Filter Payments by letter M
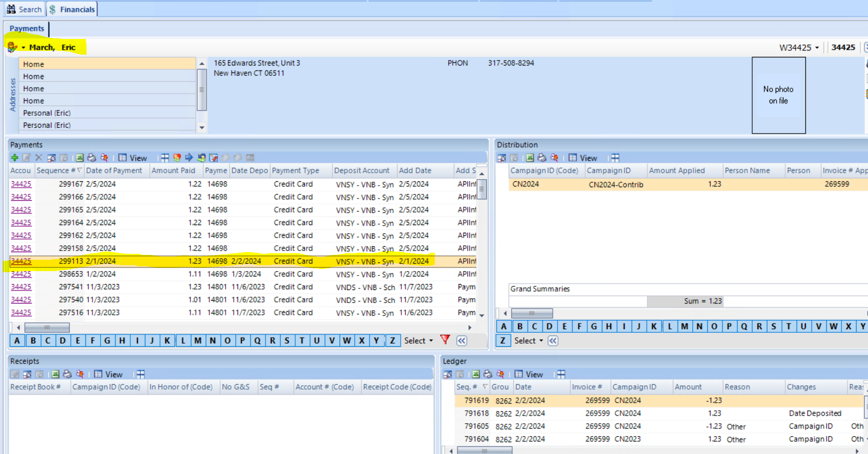 (x=198, y=340)
